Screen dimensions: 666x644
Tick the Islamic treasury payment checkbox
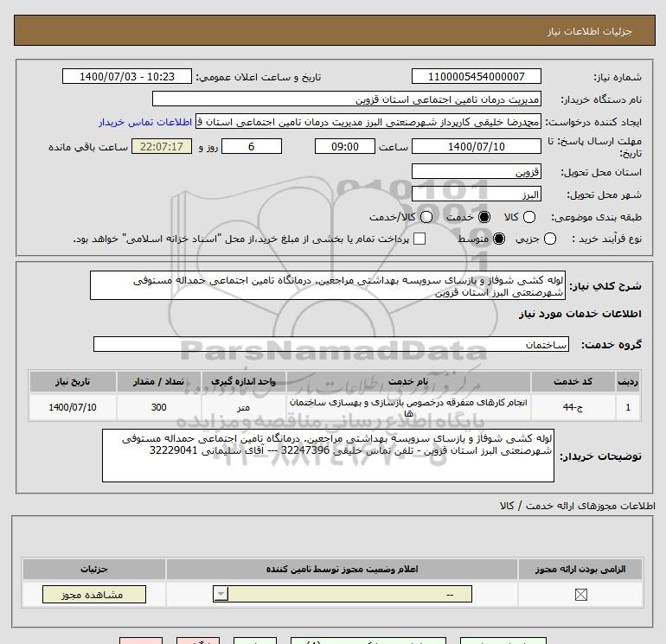pyautogui.click(x=419, y=239)
